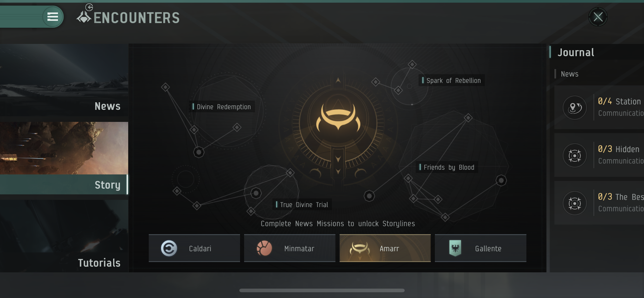This screenshot has height=298, width=644.
Task: Click the Encounters menu hamburger icon
Action: click(53, 17)
